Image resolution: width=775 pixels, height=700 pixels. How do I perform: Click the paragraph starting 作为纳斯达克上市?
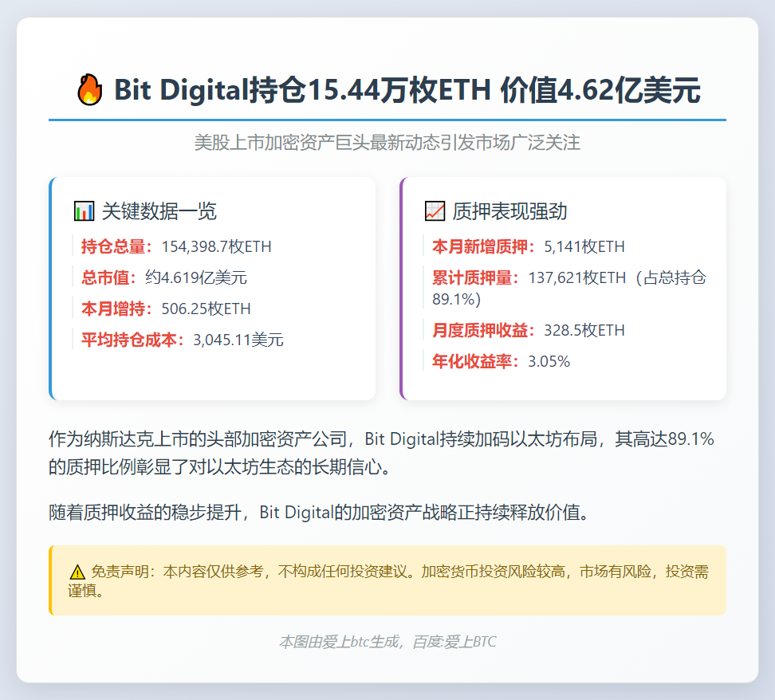tap(381, 452)
